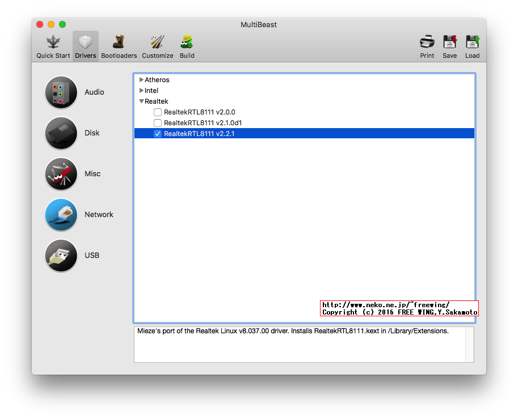Click the highlighted RealtekRTL8111 v2.2.1 label
The width and height of the screenshot is (518, 420).
(199, 134)
